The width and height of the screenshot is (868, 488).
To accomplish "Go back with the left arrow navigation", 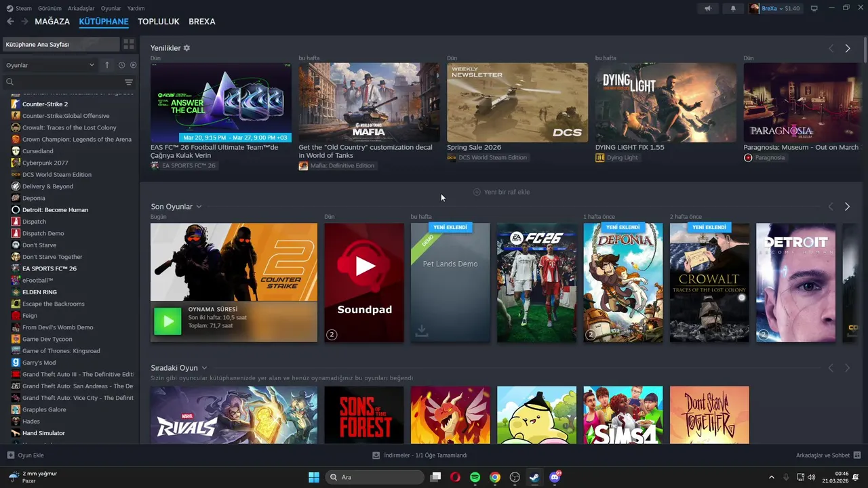I will pos(10,22).
